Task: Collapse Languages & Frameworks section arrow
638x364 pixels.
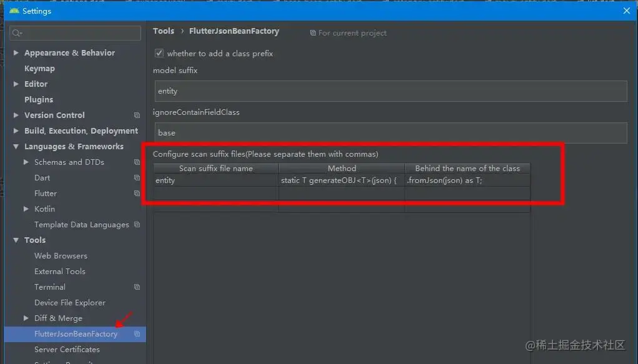Action: pos(16,147)
